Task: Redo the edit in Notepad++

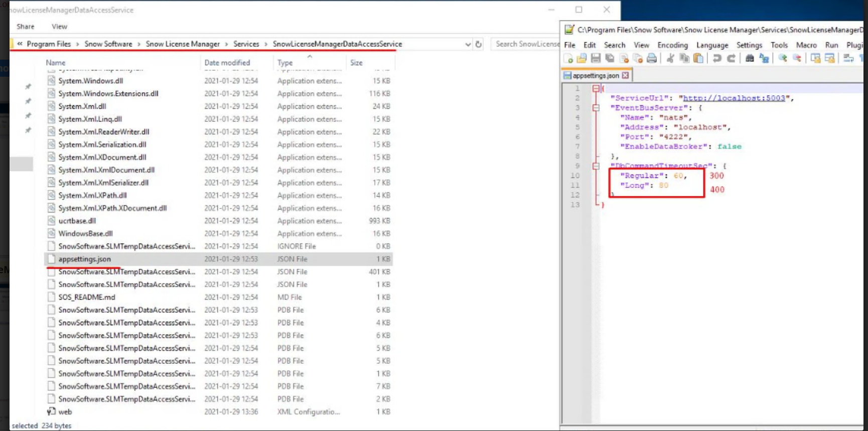Action: (x=731, y=59)
